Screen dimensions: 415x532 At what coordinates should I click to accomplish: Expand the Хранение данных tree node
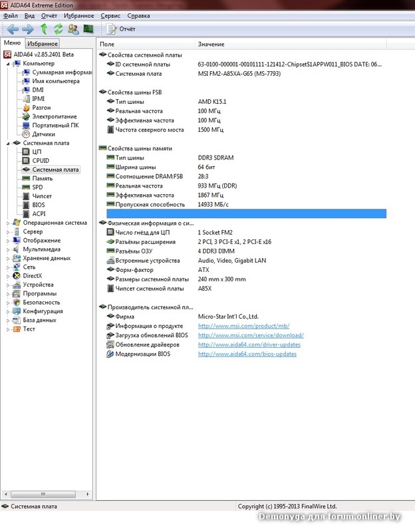point(8,258)
